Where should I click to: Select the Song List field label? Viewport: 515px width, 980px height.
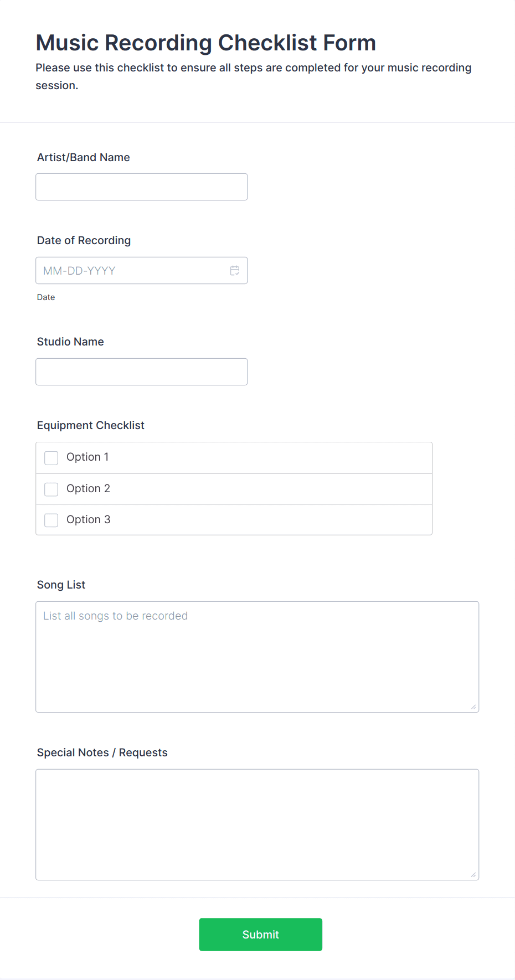click(61, 585)
